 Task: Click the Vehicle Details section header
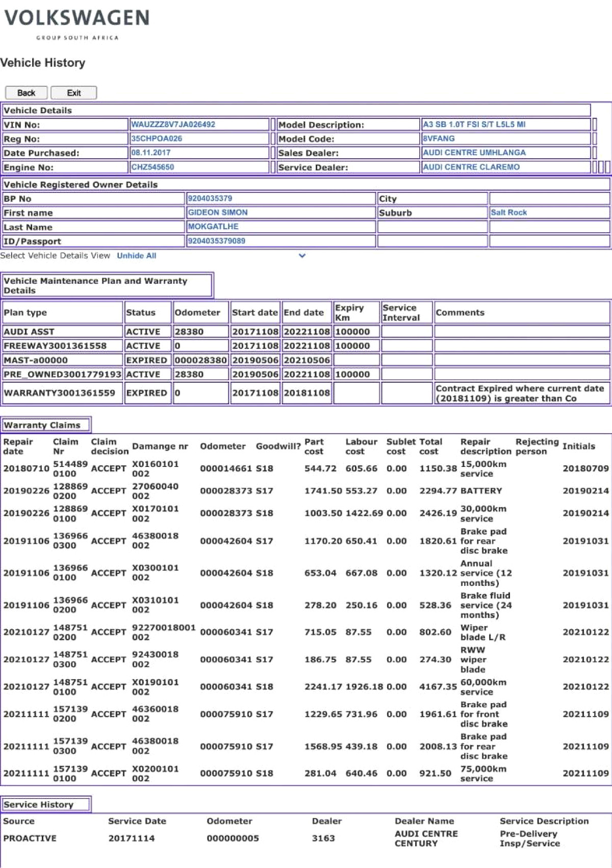pyautogui.click(x=296, y=110)
